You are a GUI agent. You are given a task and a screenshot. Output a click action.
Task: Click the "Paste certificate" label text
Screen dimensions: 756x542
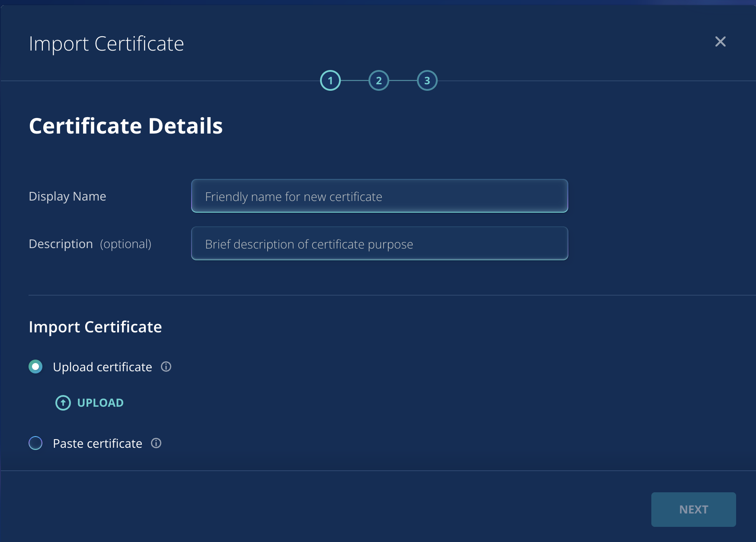click(97, 443)
